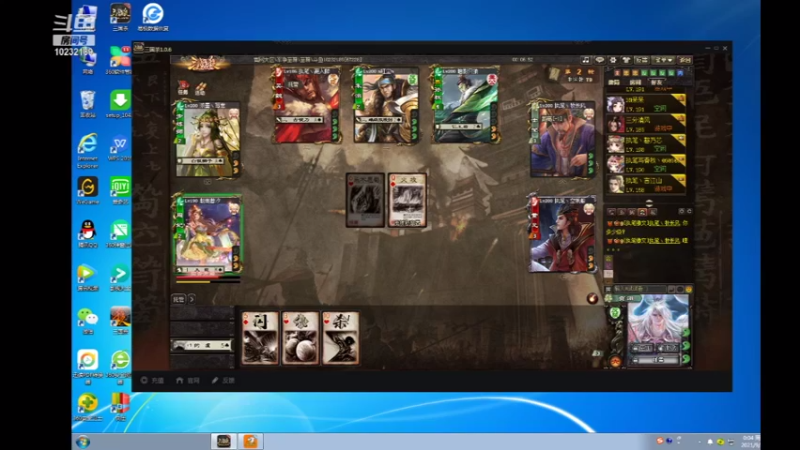Image resolution: width=800 pixels, height=450 pixels.
Task: Click the chat refresh icon at panel top right
Action: [x=689, y=211]
